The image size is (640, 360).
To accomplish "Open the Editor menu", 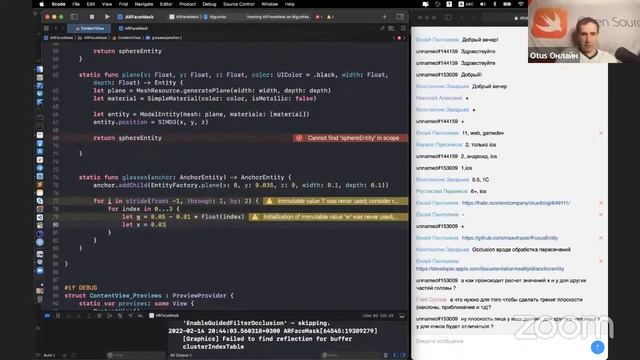I will click(x=166, y=4).
